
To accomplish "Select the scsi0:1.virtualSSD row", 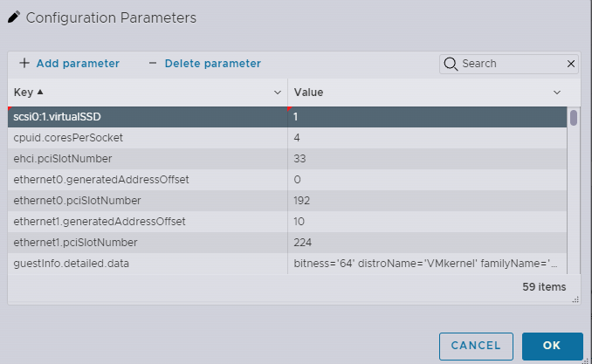I will tap(148, 116).
